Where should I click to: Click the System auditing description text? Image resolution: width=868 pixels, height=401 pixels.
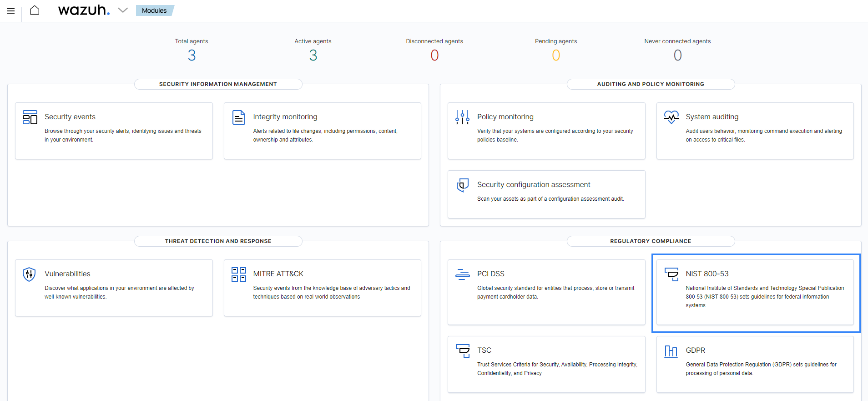point(764,135)
